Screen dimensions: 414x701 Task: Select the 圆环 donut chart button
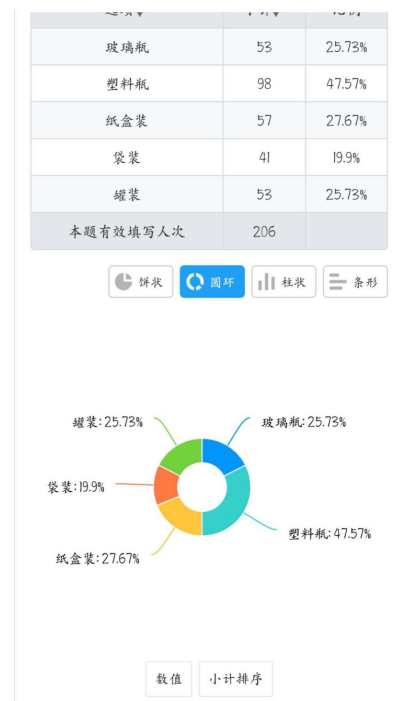pyautogui.click(x=212, y=282)
